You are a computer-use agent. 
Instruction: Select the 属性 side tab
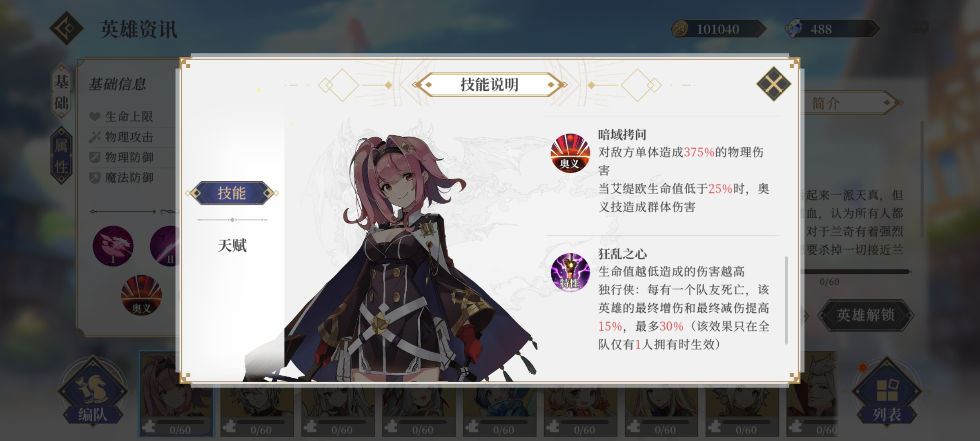tap(61, 156)
